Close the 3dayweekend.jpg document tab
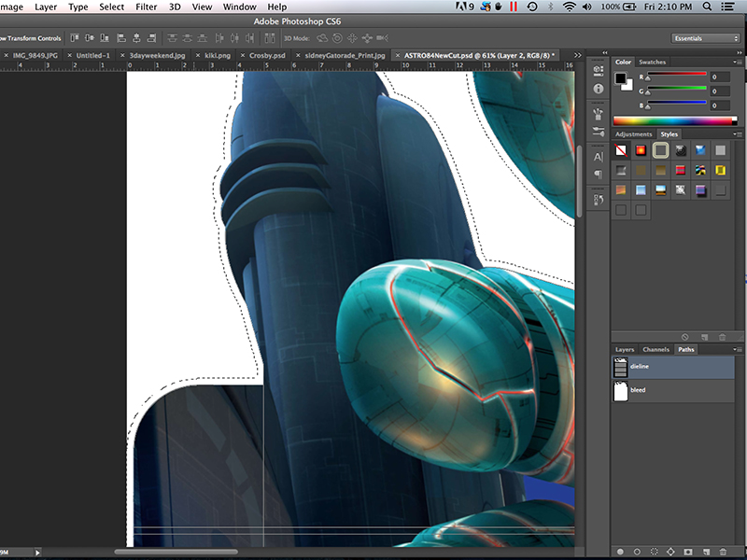Viewport: 747px width, 560px height. coord(122,55)
